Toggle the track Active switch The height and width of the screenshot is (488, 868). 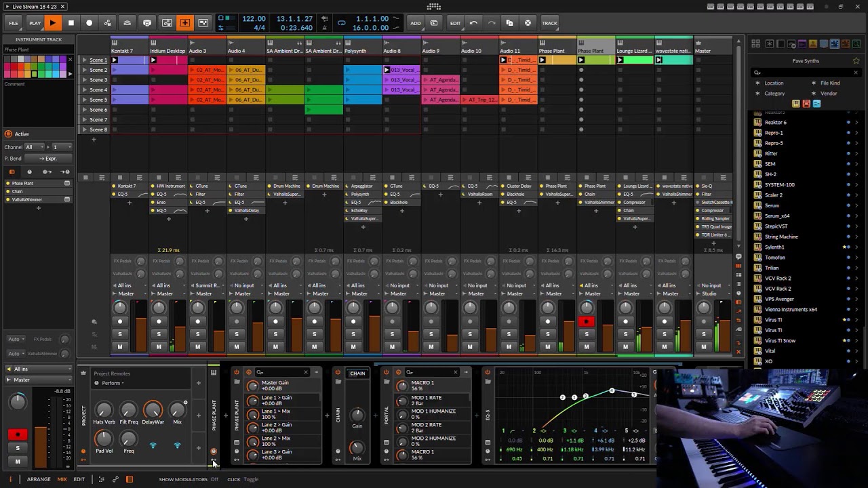(x=9, y=134)
